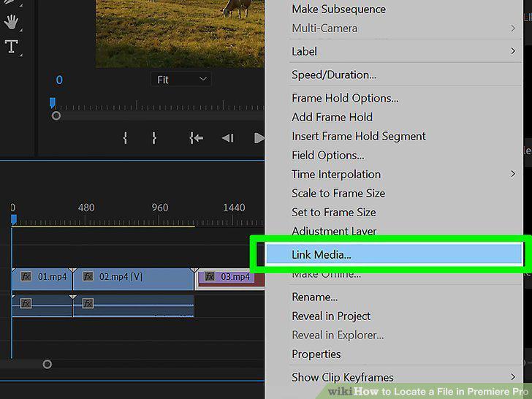Click fx badge on audio clip under 02.mp4
Screen dimensions: 532x399
tap(88, 303)
